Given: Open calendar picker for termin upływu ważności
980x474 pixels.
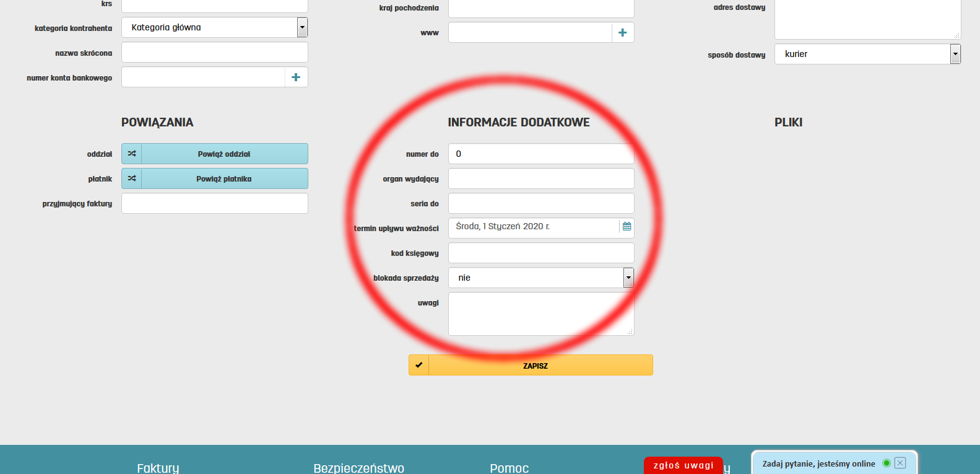Looking at the screenshot, I should (x=627, y=227).
